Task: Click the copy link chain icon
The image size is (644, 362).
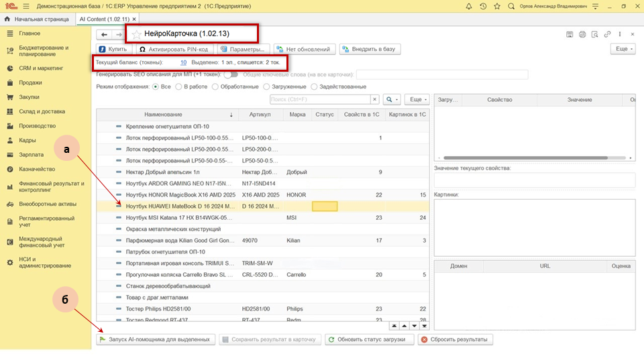Action: point(607,34)
